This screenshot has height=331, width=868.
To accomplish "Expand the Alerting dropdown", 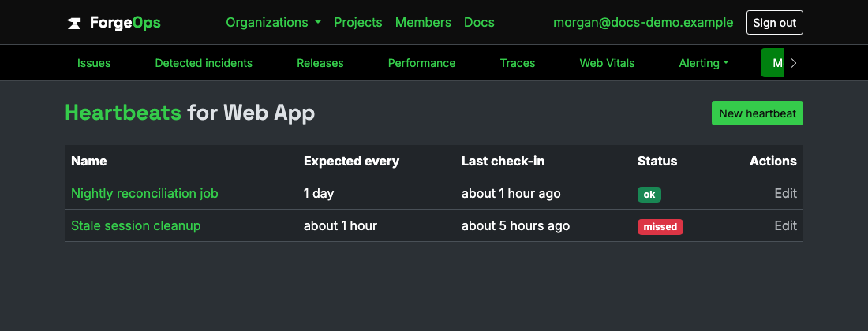I will pos(704,63).
